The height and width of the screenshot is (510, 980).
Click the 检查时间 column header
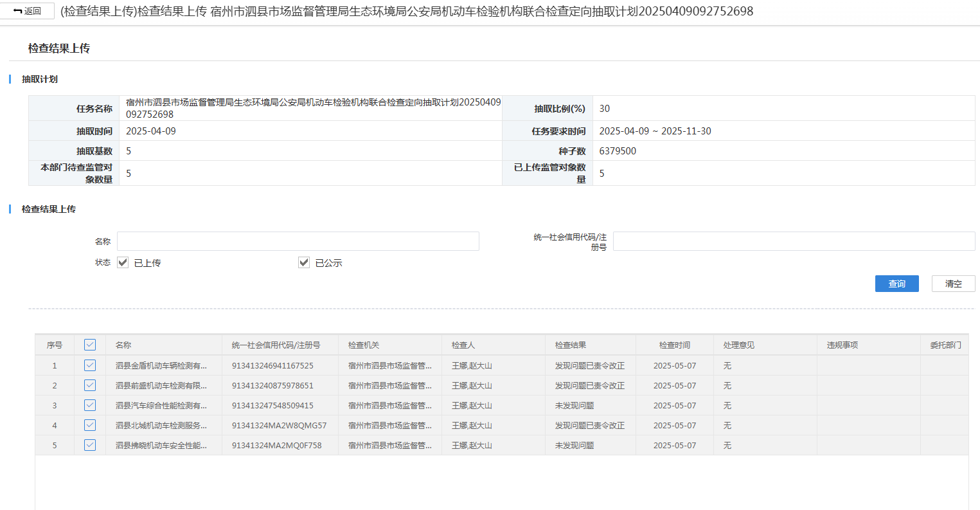[675, 345]
